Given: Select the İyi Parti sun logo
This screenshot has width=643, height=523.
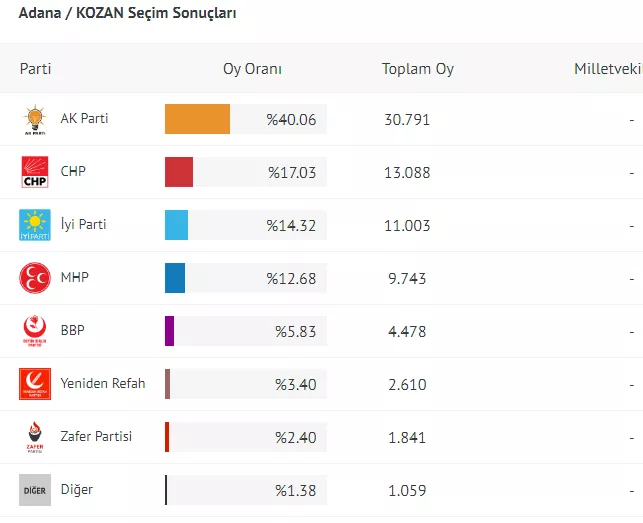Looking at the screenshot, I should pyautogui.click(x=35, y=225).
